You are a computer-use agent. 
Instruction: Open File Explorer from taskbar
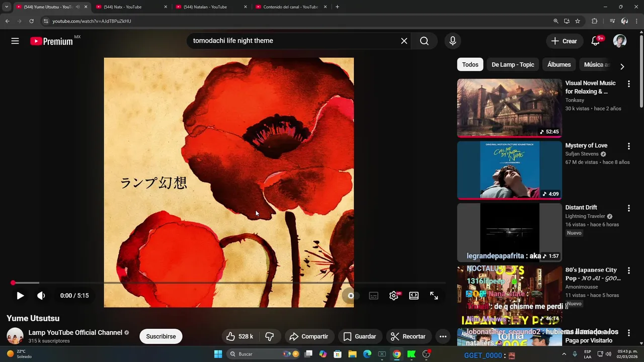tap(352, 354)
